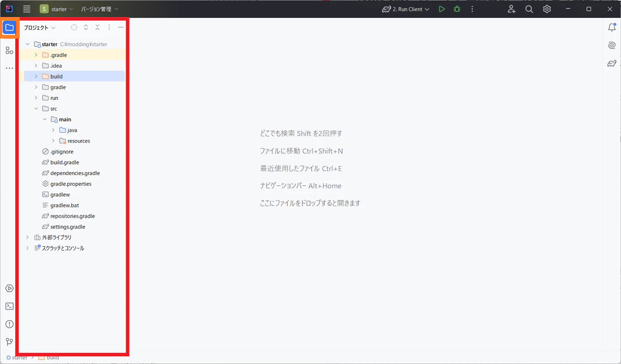
Task: Run the 2. Run Client configuration
Action: tap(442, 9)
